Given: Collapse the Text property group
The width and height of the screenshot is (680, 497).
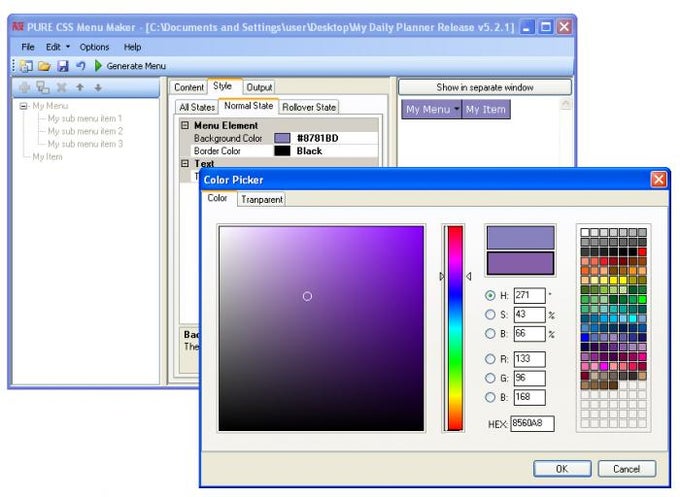Looking at the screenshot, I should (x=185, y=163).
